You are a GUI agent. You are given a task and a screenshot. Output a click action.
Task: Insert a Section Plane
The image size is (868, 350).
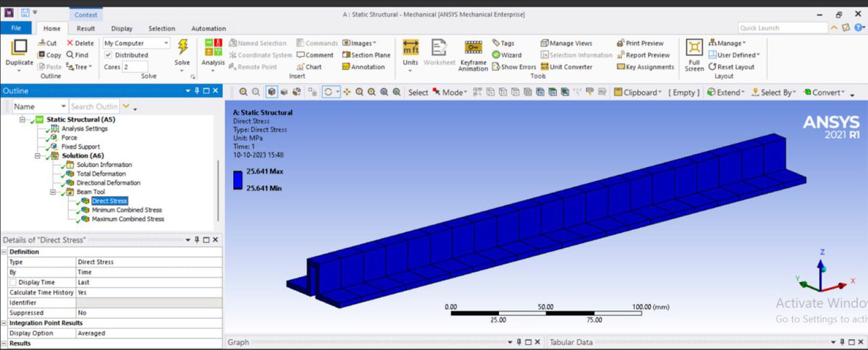[366, 55]
